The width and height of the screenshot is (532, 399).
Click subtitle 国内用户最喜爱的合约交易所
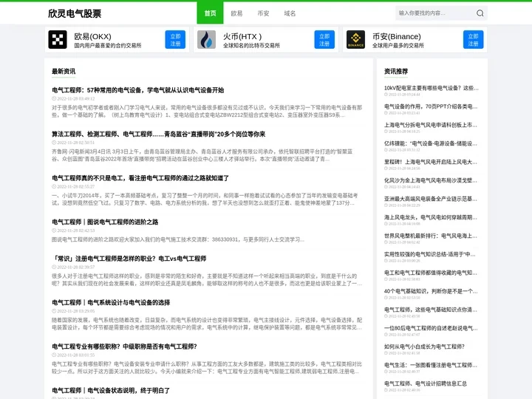[x=108, y=46]
